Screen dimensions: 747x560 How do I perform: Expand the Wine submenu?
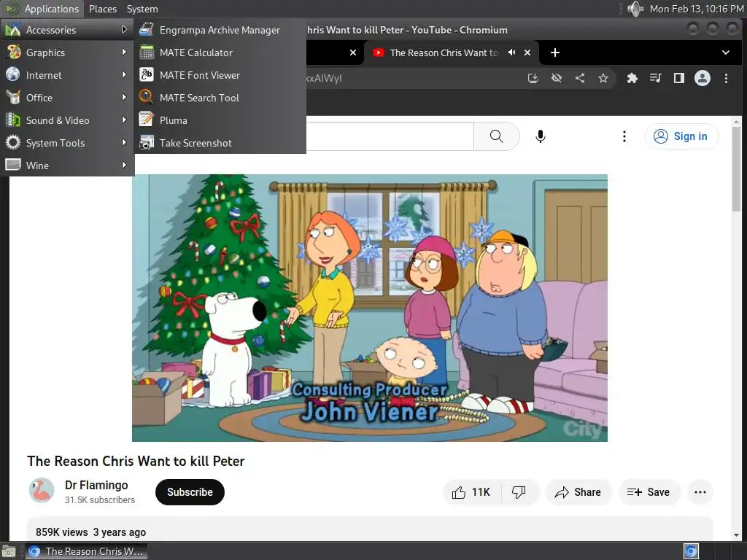(66, 166)
